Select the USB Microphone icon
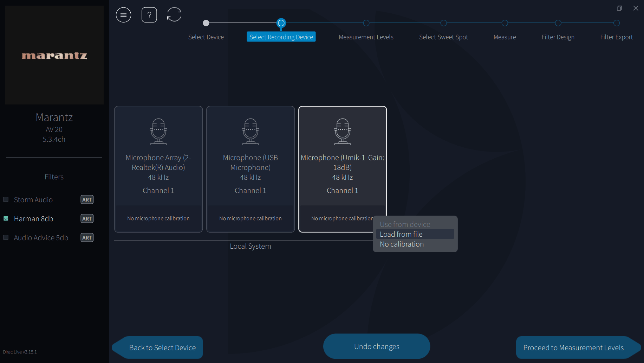The height and width of the screenshot is (363, 644). tap(251, 132)
